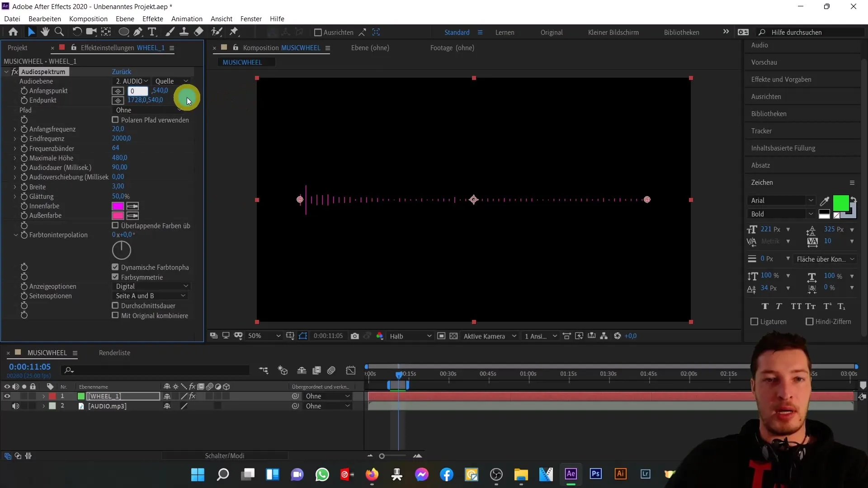868x488 pixels.
Task: Open the Datei menu
Action: (x=12, y=19)
